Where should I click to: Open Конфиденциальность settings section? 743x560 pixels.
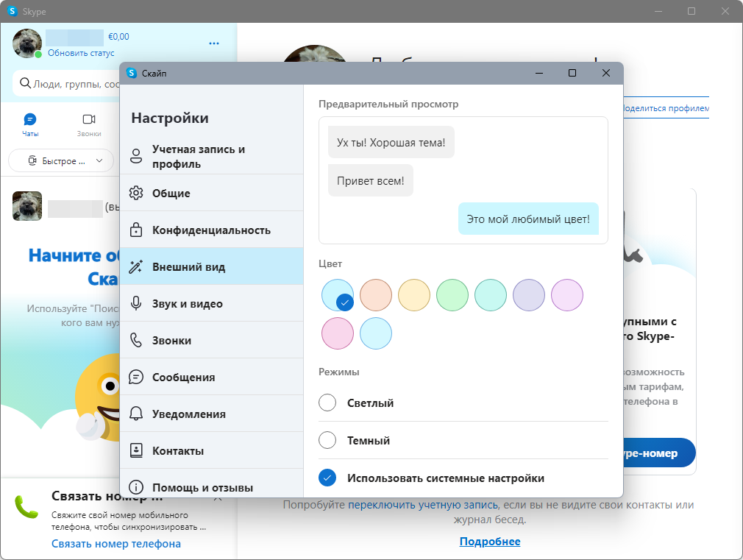click(x=211, y=230)
